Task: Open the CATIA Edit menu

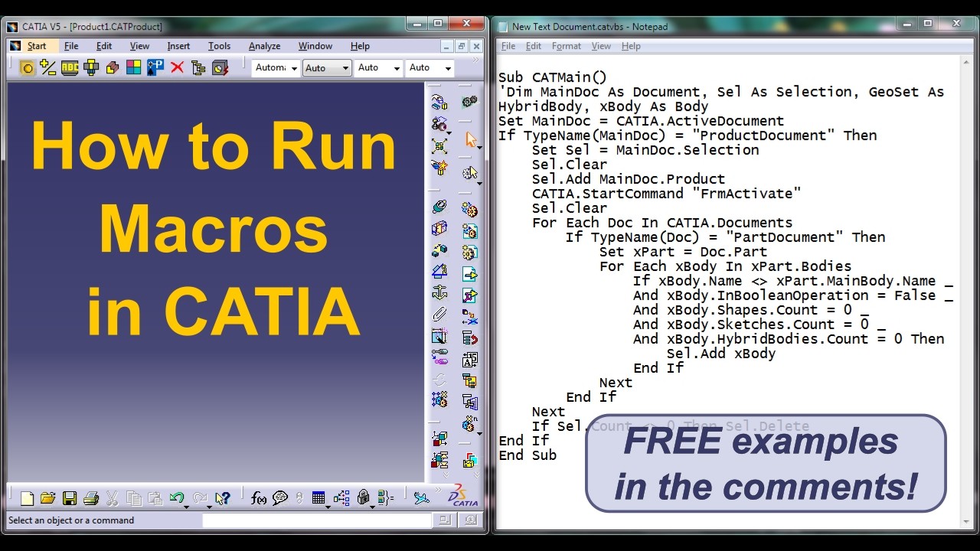Action: [x=104, y=46]
